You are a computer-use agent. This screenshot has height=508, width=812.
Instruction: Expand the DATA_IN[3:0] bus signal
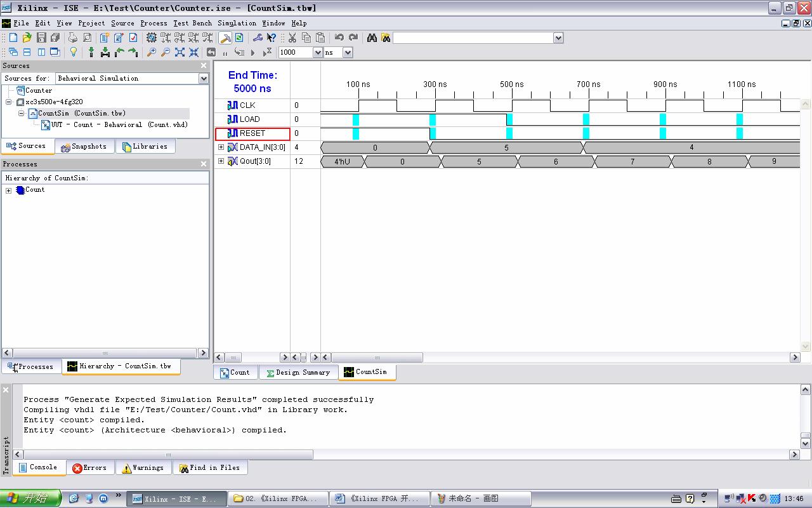[221, 147]
